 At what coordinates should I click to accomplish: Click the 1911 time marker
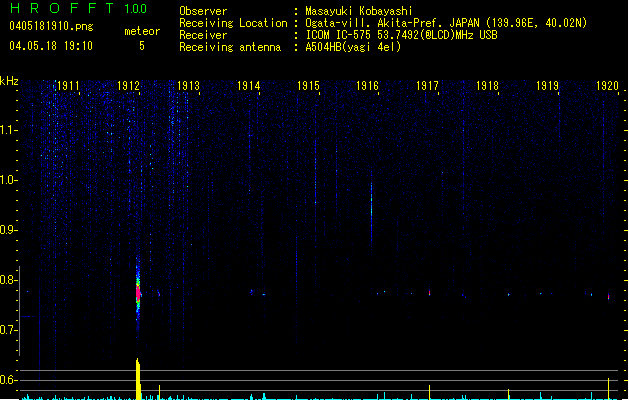coord(69,86)
